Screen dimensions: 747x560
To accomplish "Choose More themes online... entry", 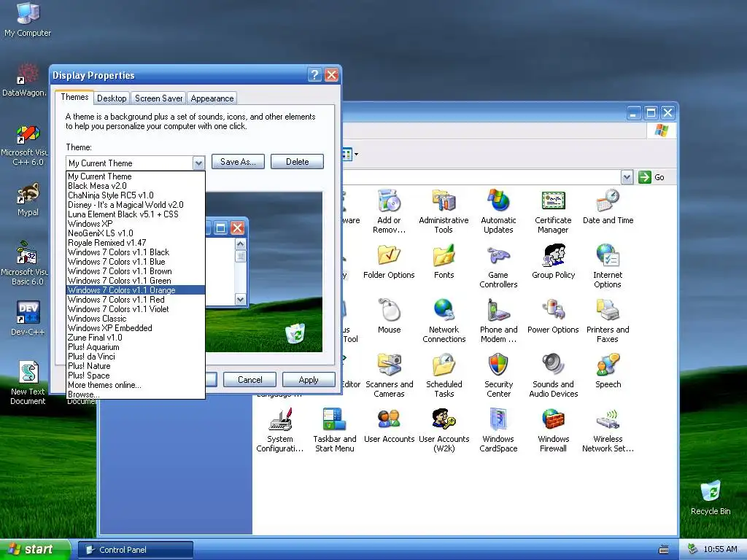I will [136, 385].
